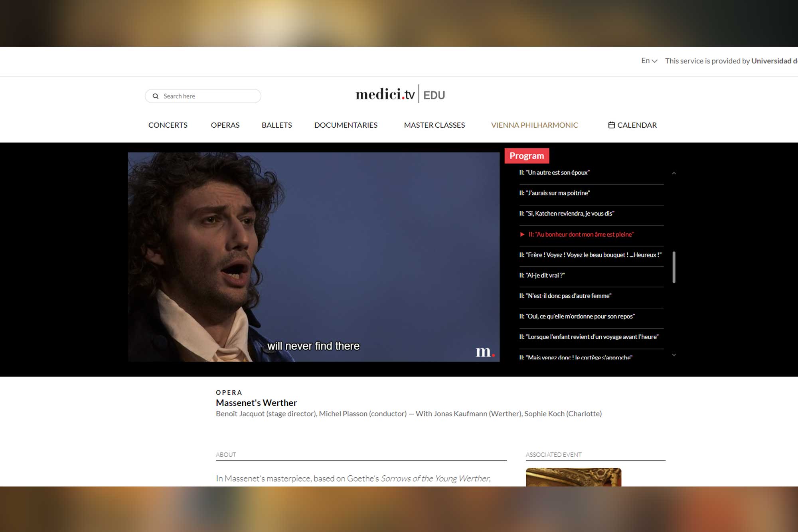The image size is (798, 532).
Task: Open the Vienna Philharmonic link
Action: [x=534, y=125]
